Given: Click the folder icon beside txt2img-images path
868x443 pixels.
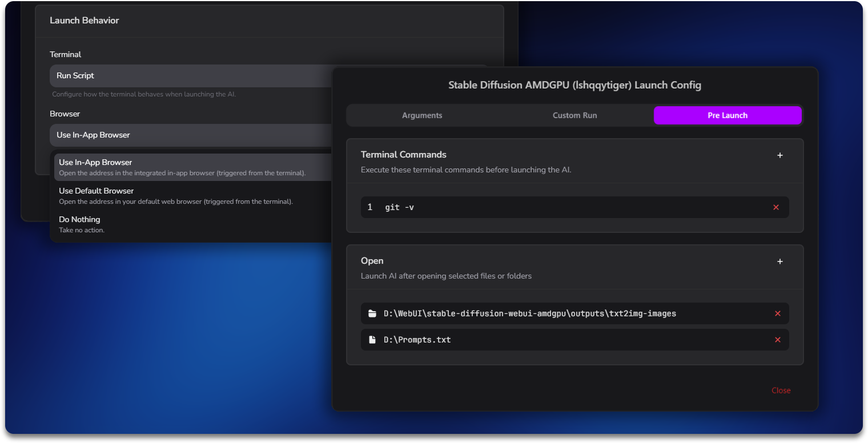Looking at the screenshot, I should [372, 313].
